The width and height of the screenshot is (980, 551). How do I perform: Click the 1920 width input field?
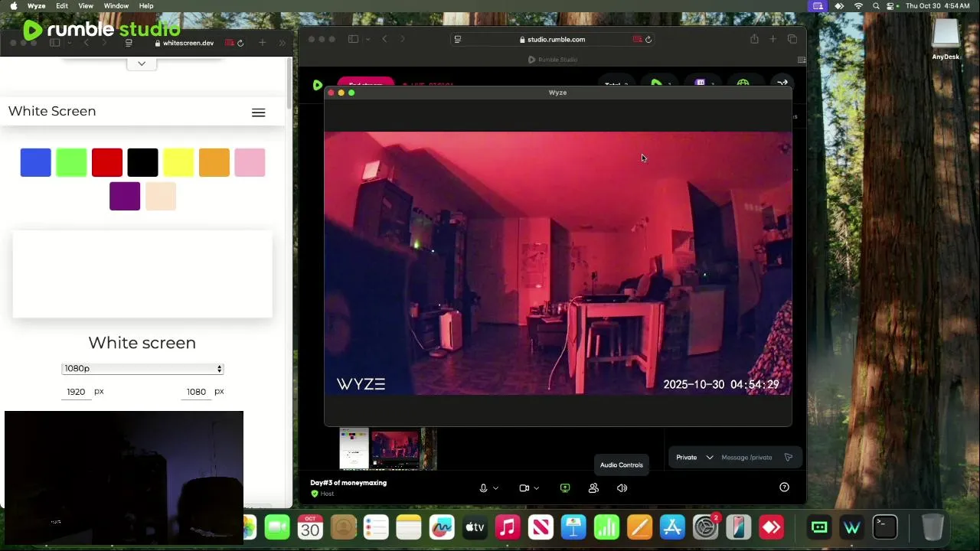(76, 392)
